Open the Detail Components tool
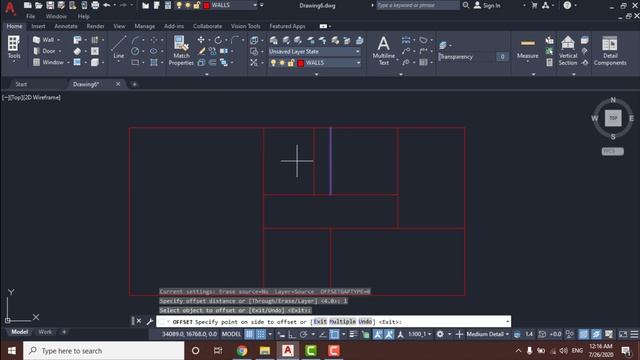 [x=610, y=50]
